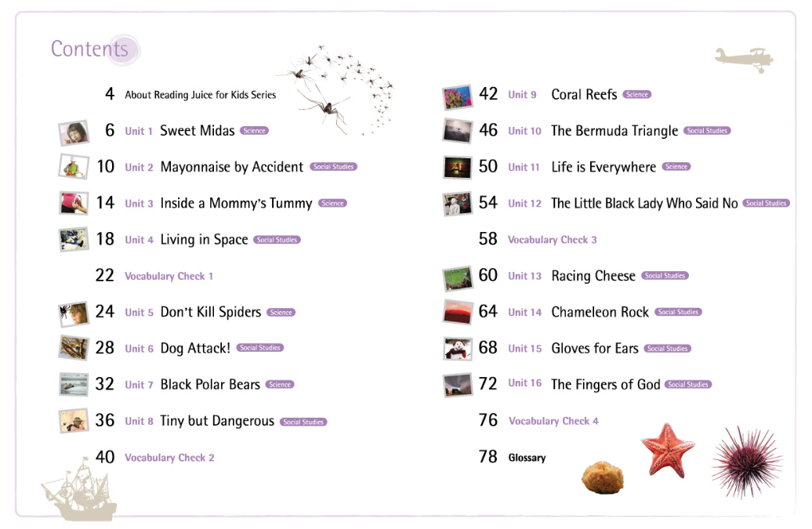The width and height of the screenshot is (812, 529).
Task: Jump to Vocabulary Check 1
Action: click(169, 276)
